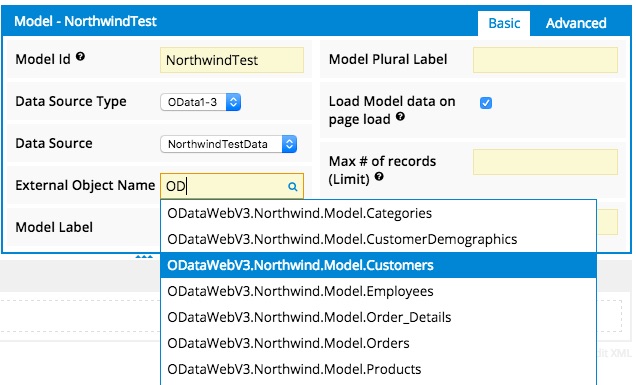
Task: Select ODataWebV3.Northwind.Model.CustomerDemographics suggestion
Action: click(378, 239)
